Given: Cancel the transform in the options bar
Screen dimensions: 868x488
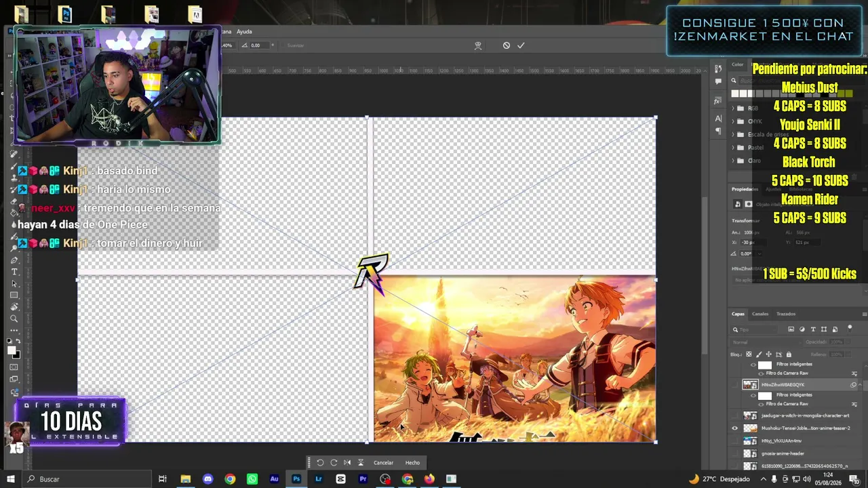Looking at the screenshot, I should pos(506,45).
